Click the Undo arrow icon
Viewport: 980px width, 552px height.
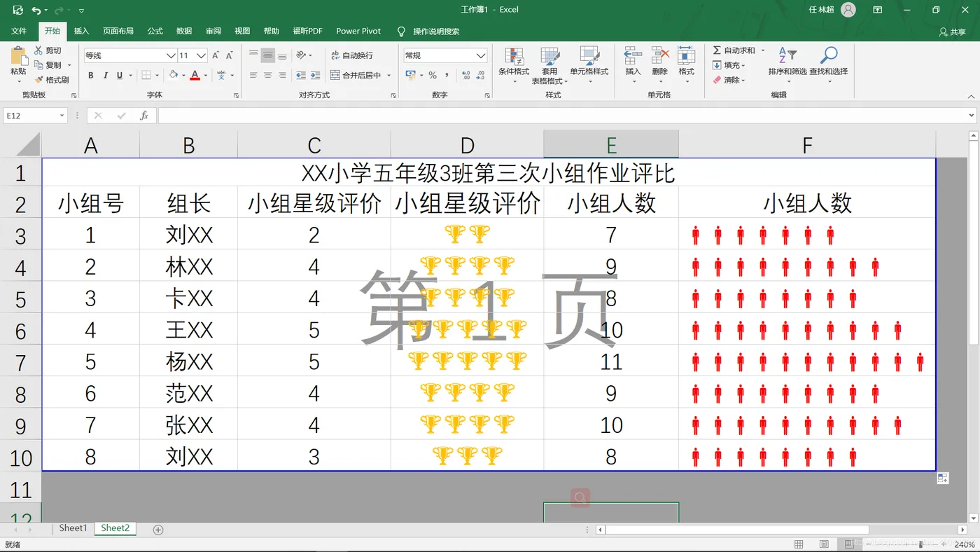(x=36, y=10)
